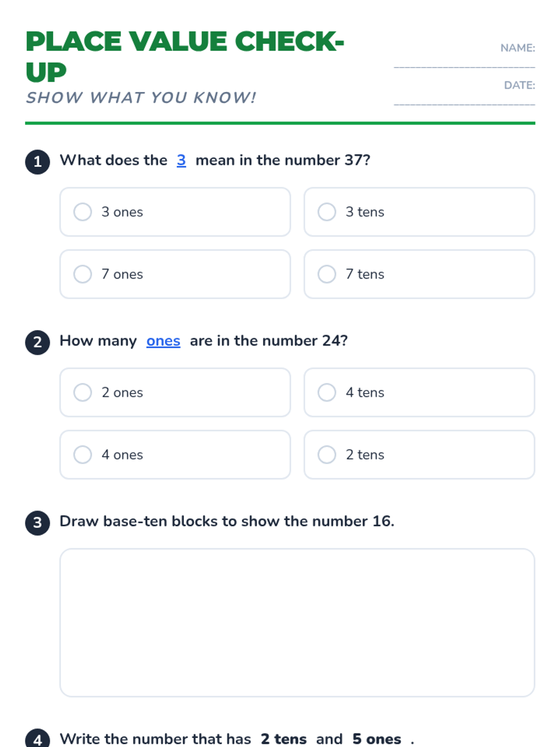
Task: Click the question 4 number badge
Action: [38, 739]
